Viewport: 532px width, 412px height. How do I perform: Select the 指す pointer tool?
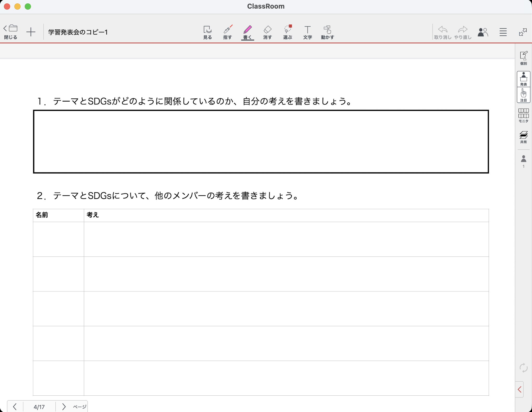(x=227, y=32)
